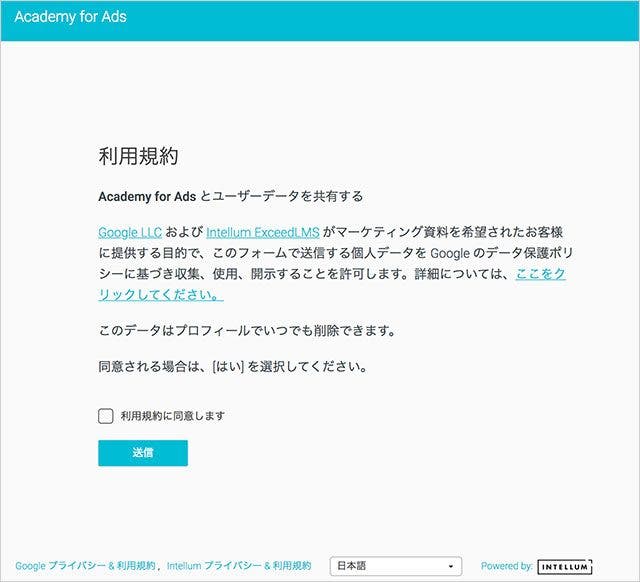The image size is (640, 582).
Task: Click the 利用規約 page heading
Action: [x=138, y=156]
